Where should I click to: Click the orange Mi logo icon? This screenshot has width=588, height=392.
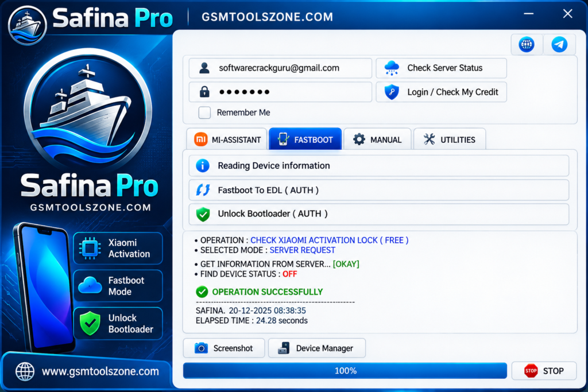pyautogui.click(x=200, y=139)
